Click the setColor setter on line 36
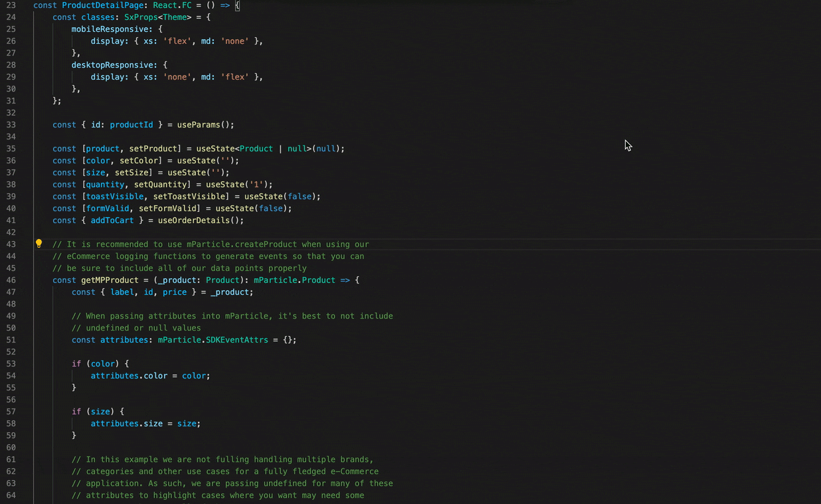The height and width of the screenshot is (504, 821). pyautogui.click(x=139, y=161)
